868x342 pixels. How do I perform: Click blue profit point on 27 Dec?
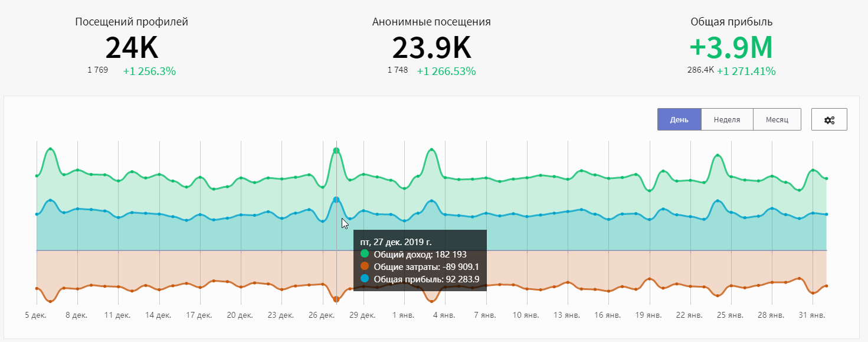pyautogui.click(x=336, y=200)
